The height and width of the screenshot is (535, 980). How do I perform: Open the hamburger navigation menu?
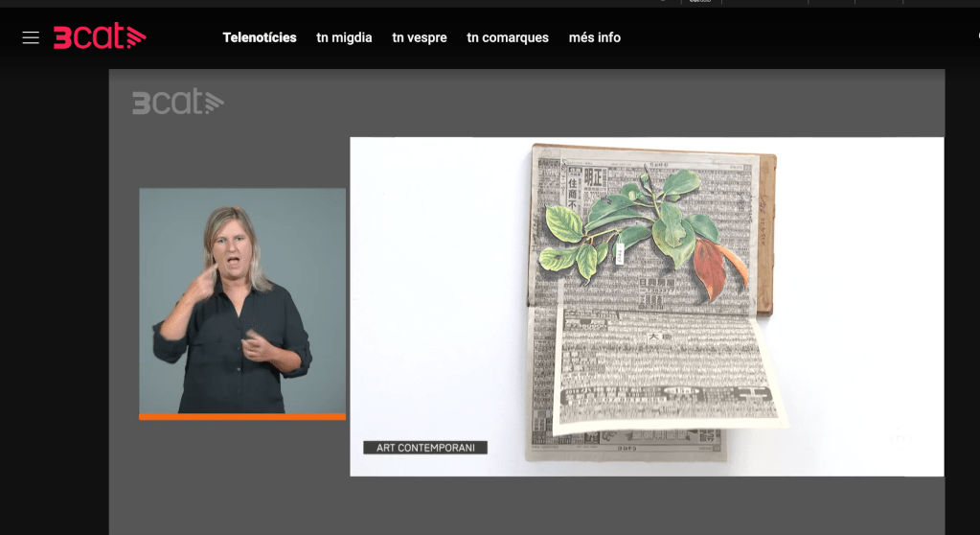31,37
